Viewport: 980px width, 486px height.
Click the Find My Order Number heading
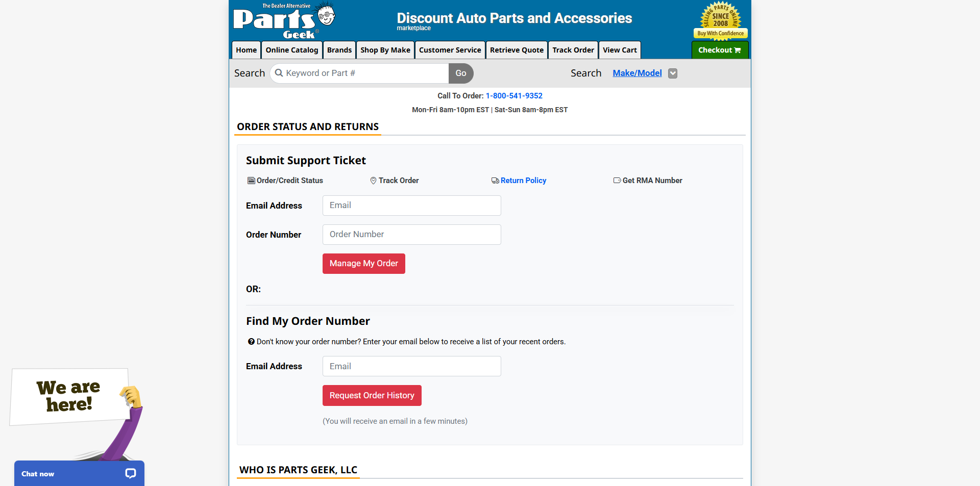pyautogui.click(x=308, y=321)
